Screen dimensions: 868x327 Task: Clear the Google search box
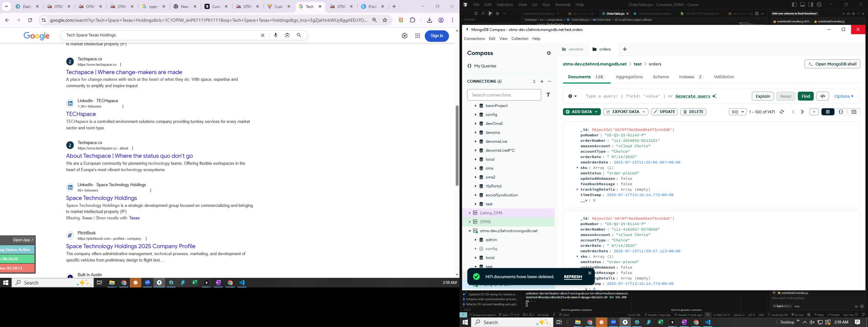(x=263, y=35)
